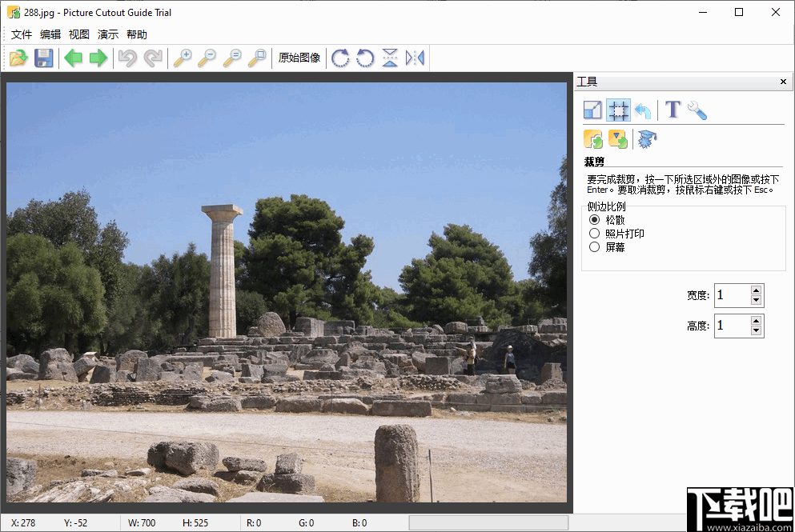
Task: Increase 宽度 value with up arrow
Action: 756,290
